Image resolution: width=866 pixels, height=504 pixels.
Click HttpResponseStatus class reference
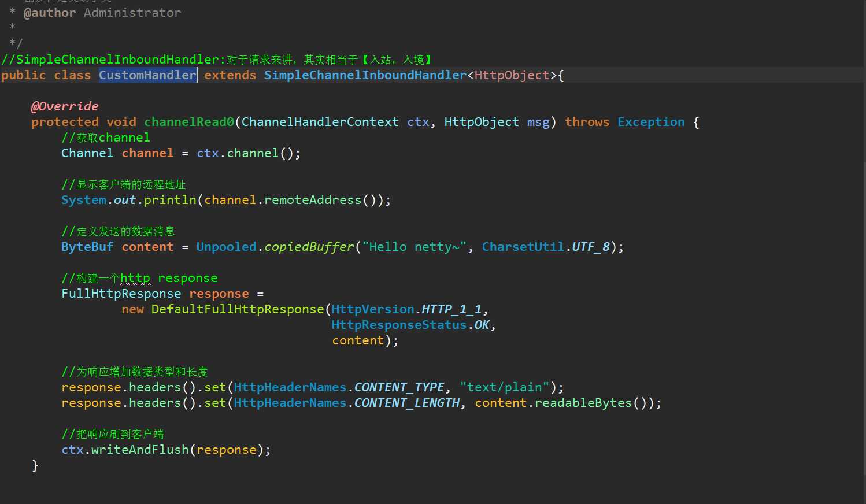coord(399,325)
